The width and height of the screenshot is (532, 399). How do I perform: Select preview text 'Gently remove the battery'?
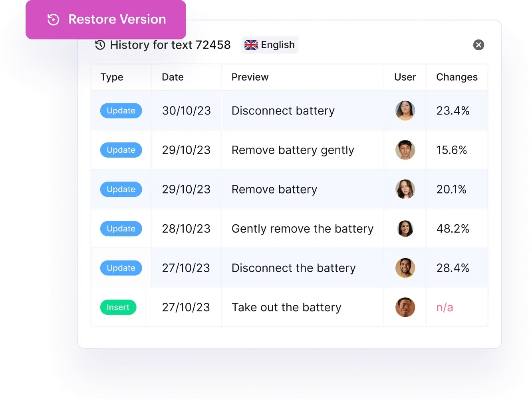[302, 229]
